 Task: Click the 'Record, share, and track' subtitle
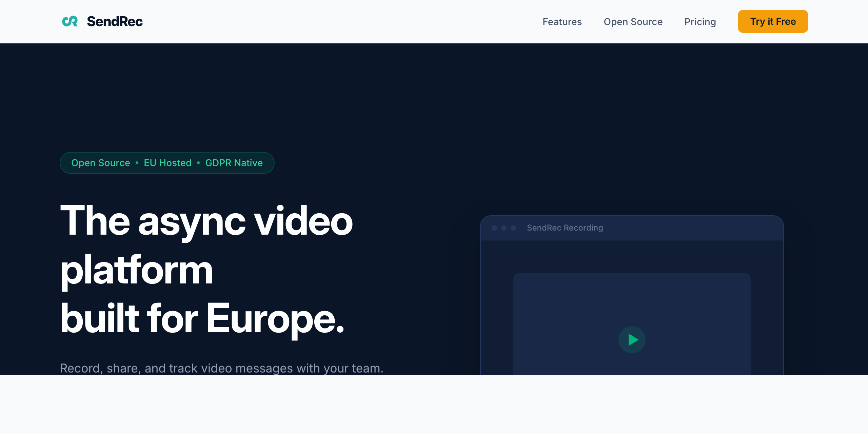click(x=221, y=368)
